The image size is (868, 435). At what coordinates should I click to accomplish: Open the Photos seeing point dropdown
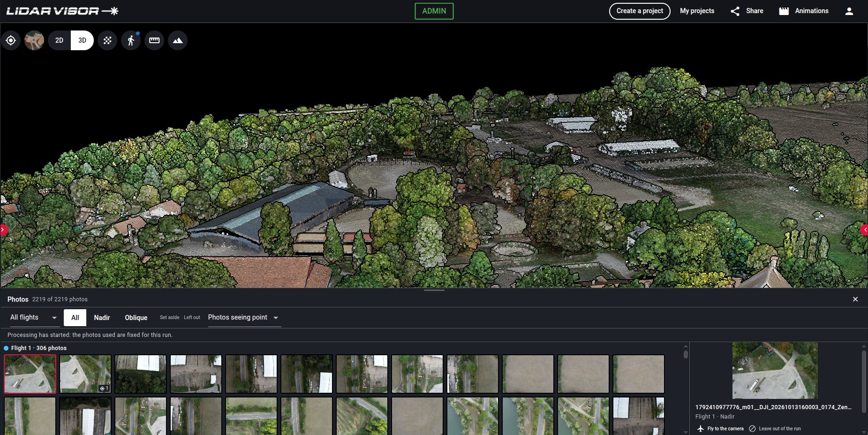pos(244,318)
